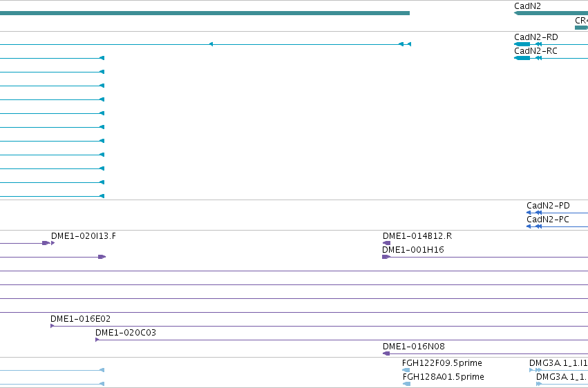Select the light blue glyph under FGH128A01.5prime

tap(406, 384)
